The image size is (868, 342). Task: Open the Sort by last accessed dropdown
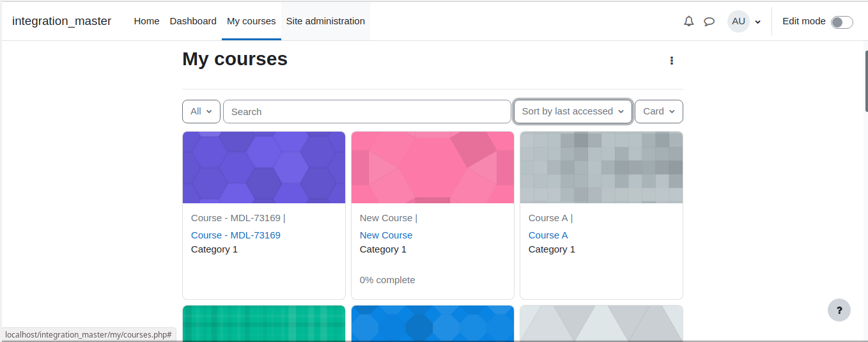[x=573, y=111]
